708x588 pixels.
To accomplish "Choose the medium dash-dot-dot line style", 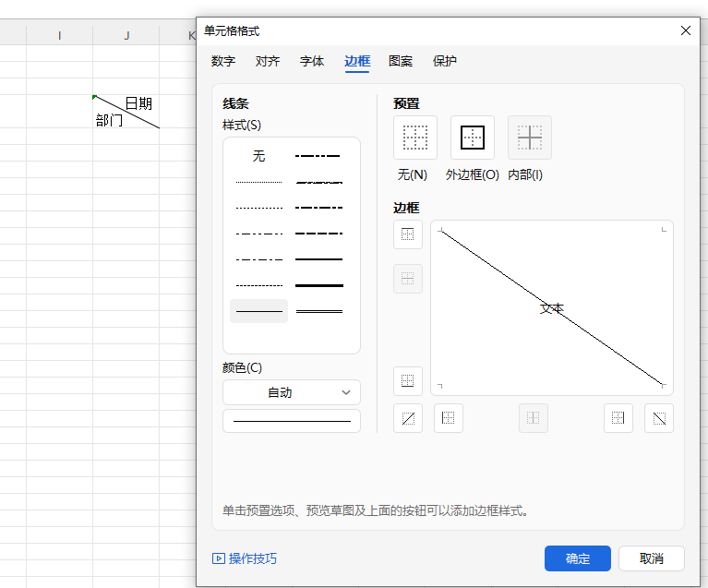I will (318, 156).
